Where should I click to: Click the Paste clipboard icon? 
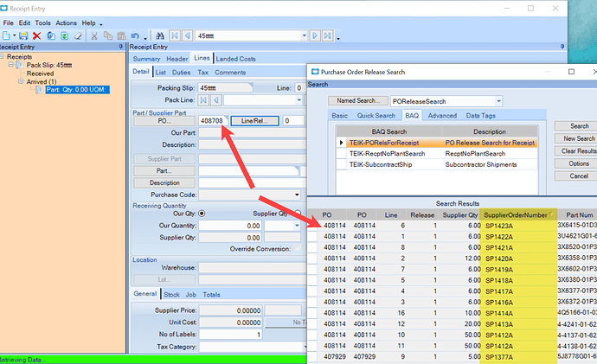pyautogui.click(x=121, y=35)
